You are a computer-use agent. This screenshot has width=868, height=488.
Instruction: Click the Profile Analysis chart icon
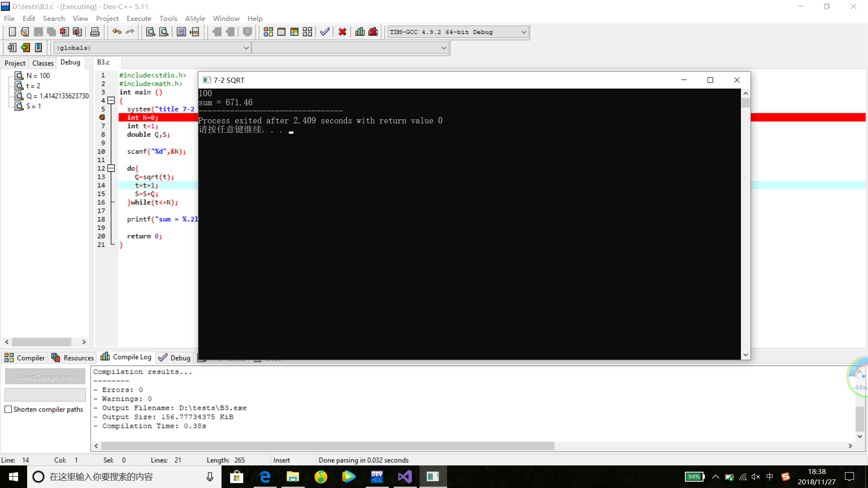pos(360,32)
